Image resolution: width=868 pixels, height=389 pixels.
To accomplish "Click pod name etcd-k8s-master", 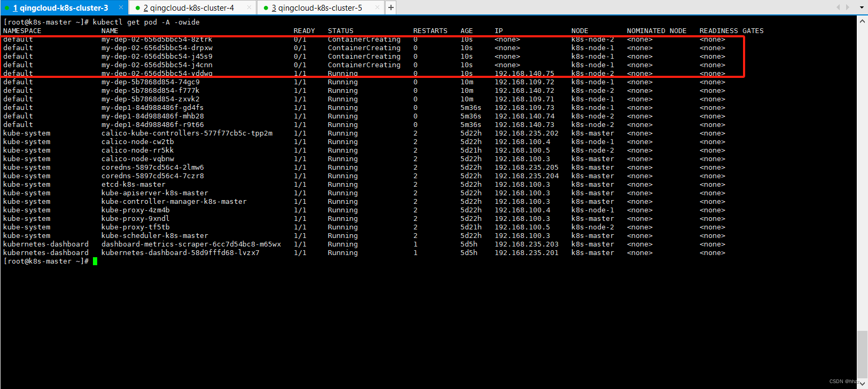I will pos(134,185).
